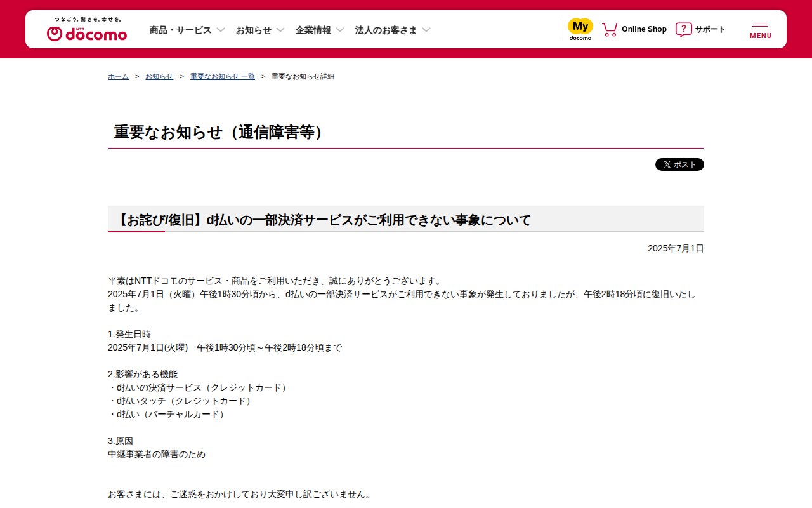Open the お知らせ navigation menu
The image size is (812, 508).
coord(253,30)
